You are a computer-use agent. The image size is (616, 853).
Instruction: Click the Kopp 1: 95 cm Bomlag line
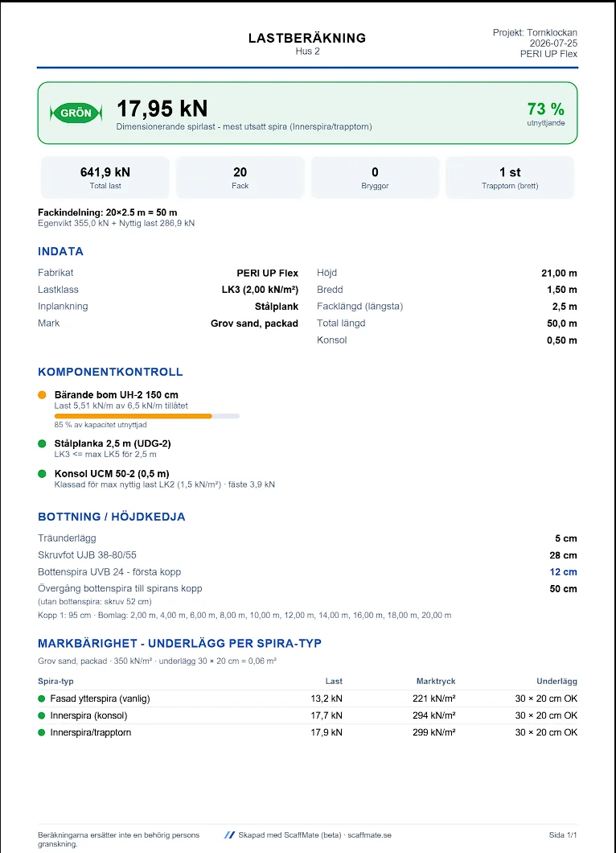tap(244, 616)
